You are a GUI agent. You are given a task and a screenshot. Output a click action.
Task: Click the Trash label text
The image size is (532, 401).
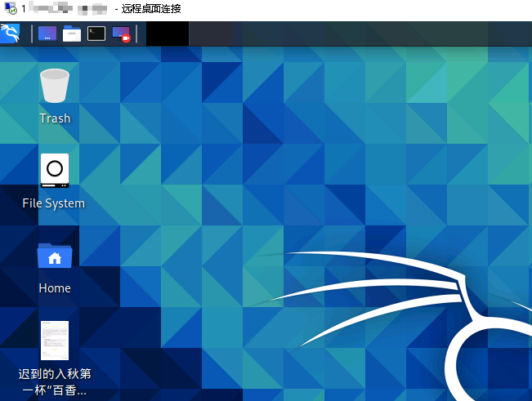55,118
